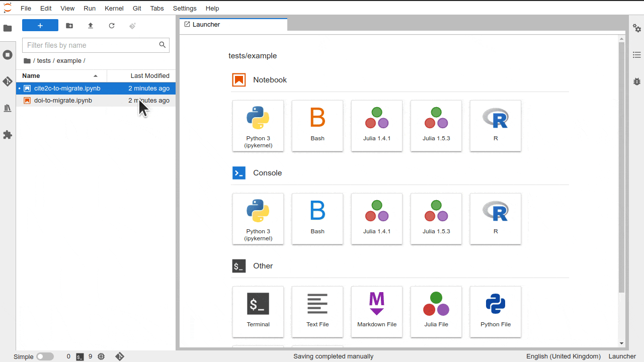Select the Launcher tab
The image size is (644, 362).
[x=233, y=24]
